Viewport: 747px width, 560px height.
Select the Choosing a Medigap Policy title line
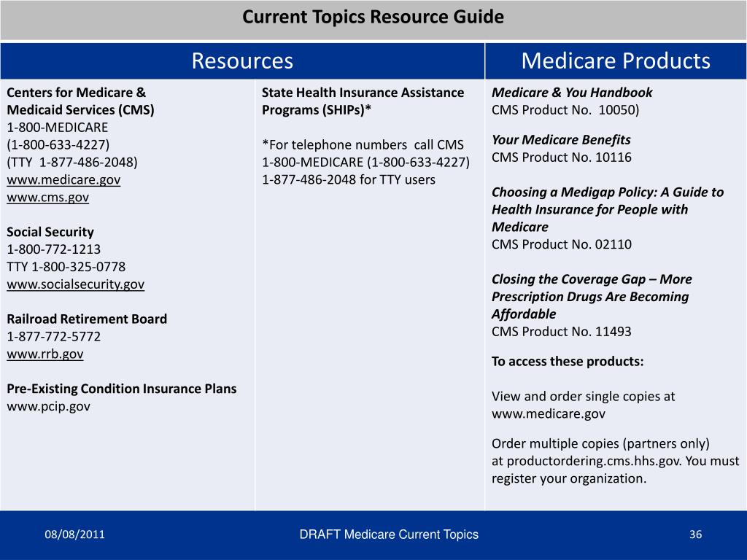(x=608, y=192)
